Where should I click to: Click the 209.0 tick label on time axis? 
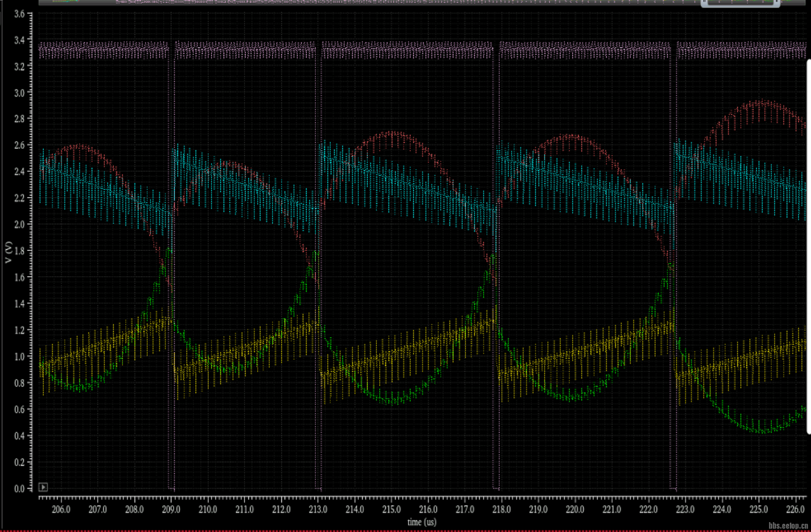tap(171, 509)
